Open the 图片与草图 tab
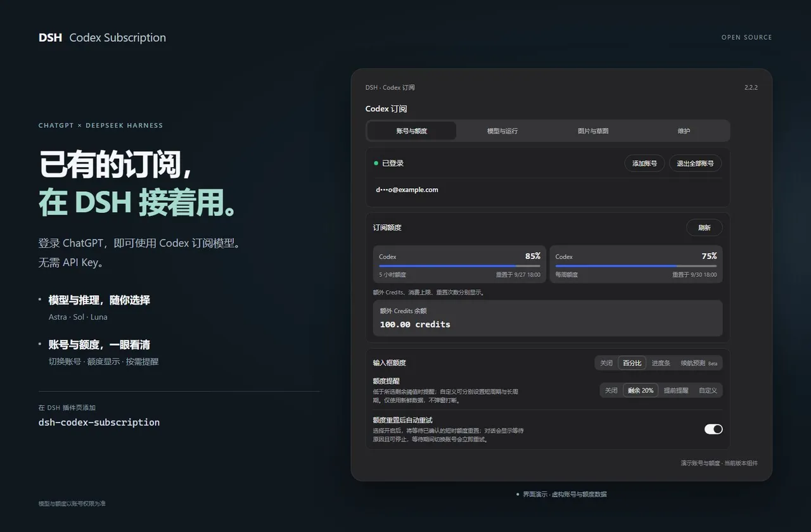 tap(593, 131)
